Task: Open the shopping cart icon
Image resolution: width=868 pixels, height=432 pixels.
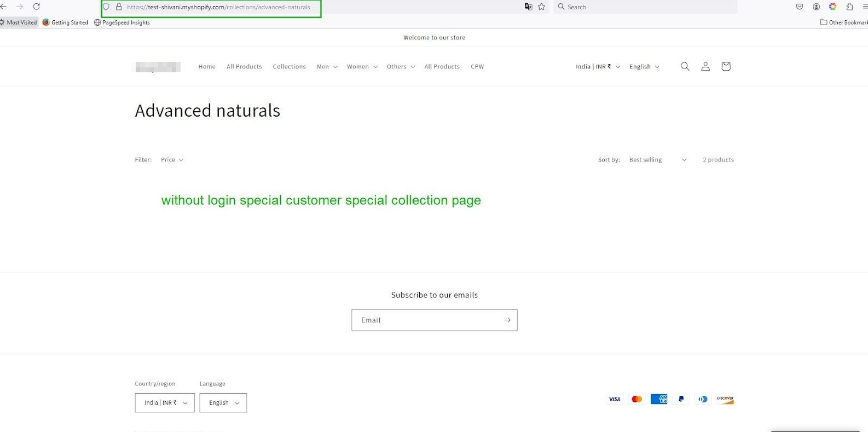Action: (726, 66)
